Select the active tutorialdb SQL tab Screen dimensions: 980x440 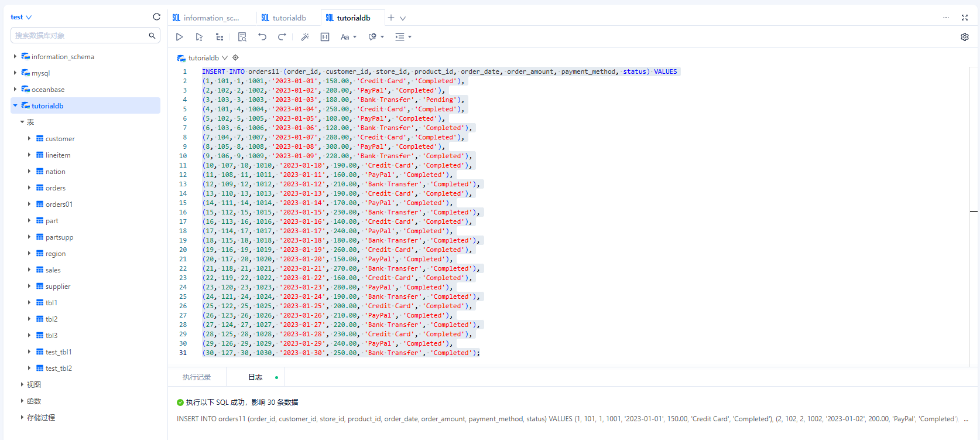click(353, 18)
